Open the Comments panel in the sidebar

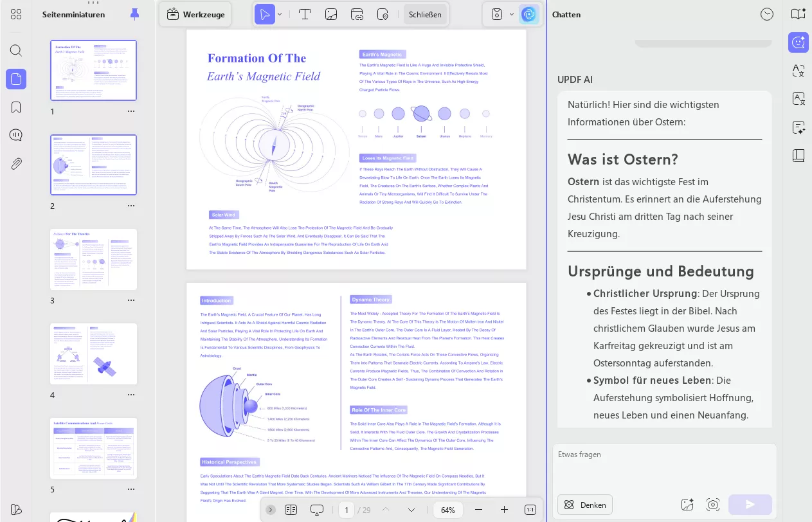(x=15, y=135)
